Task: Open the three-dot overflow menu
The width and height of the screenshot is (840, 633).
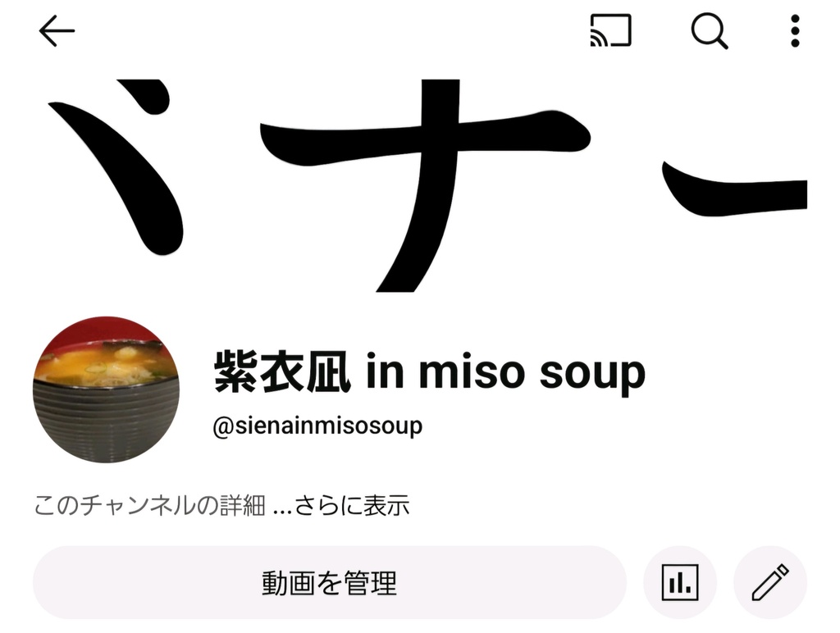Action: (795, 31)
